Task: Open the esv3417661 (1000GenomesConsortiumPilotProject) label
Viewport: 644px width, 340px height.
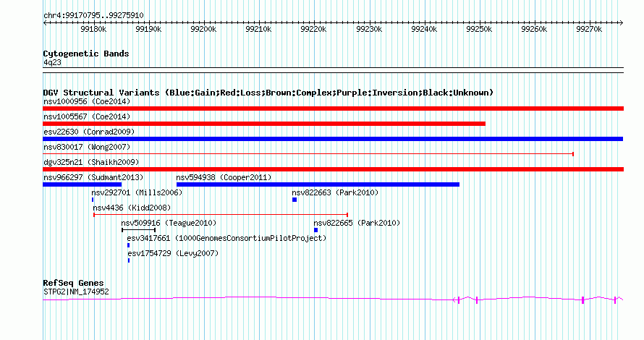Action: (226, 238)
